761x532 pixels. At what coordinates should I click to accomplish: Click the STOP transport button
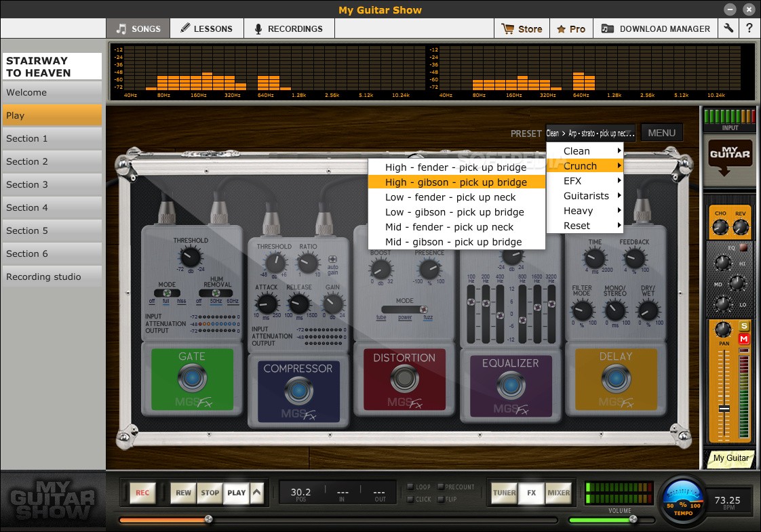coord(210,493)
